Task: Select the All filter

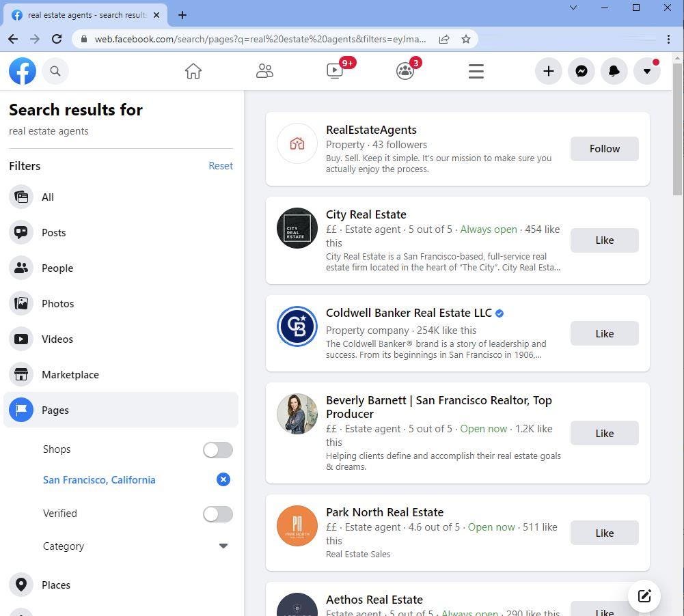Action: point(121,197)
